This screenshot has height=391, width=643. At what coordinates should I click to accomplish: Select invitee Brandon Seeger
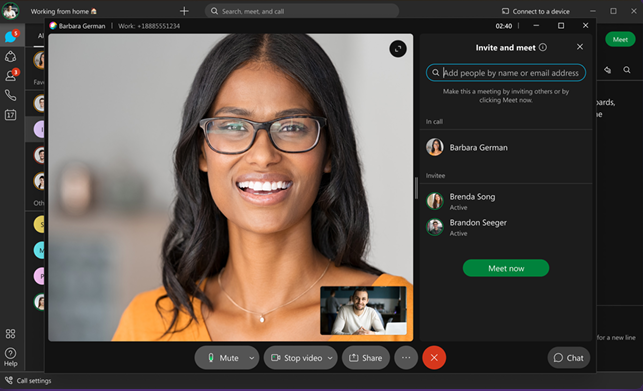(506, 227)
